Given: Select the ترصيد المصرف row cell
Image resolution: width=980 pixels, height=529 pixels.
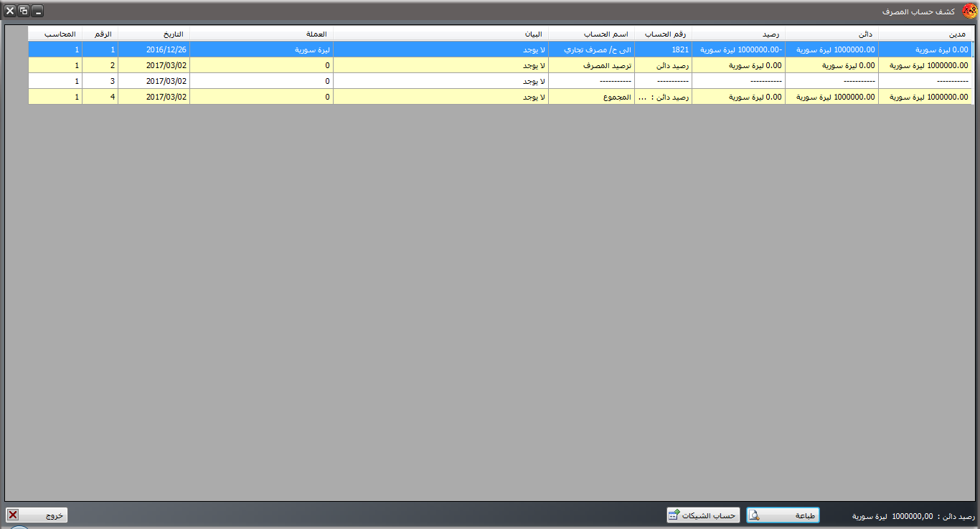Looking at the screenshot, I should 591,65.
